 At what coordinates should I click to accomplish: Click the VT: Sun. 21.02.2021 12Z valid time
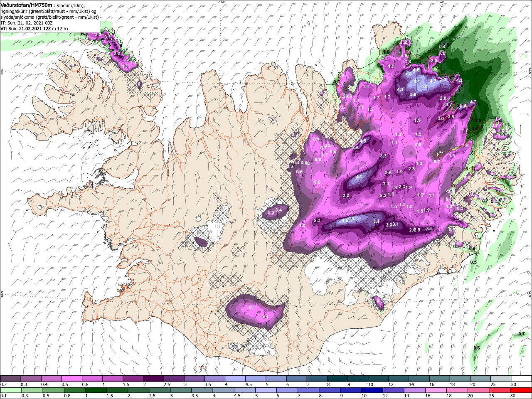click(x=25, y=29)
